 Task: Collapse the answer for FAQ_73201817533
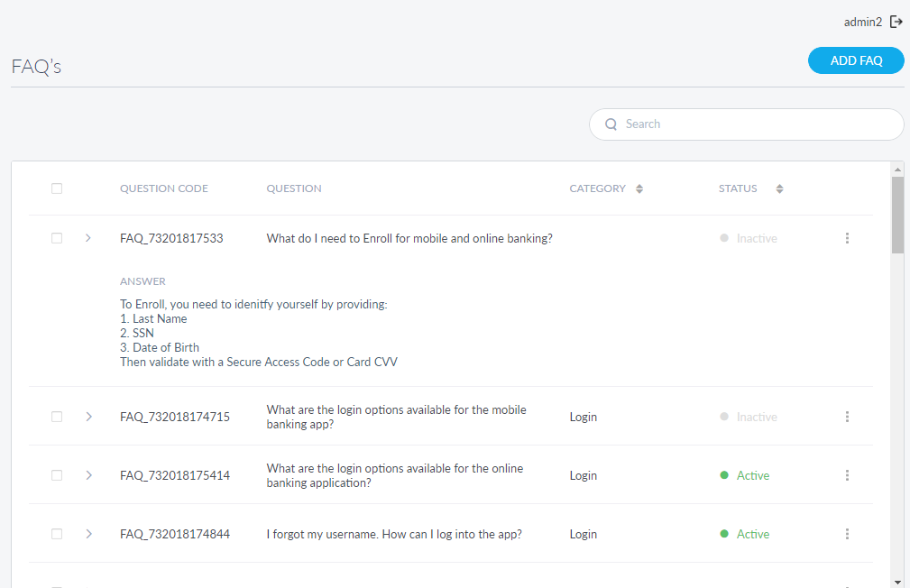coord(88,238)
